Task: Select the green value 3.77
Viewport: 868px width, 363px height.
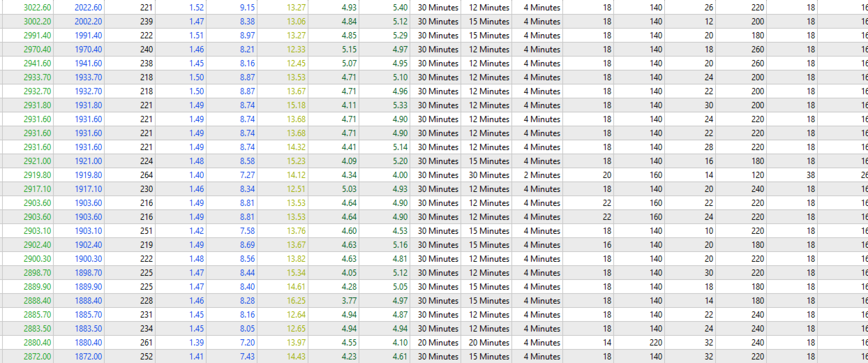Action: click(x=350, y=301)
